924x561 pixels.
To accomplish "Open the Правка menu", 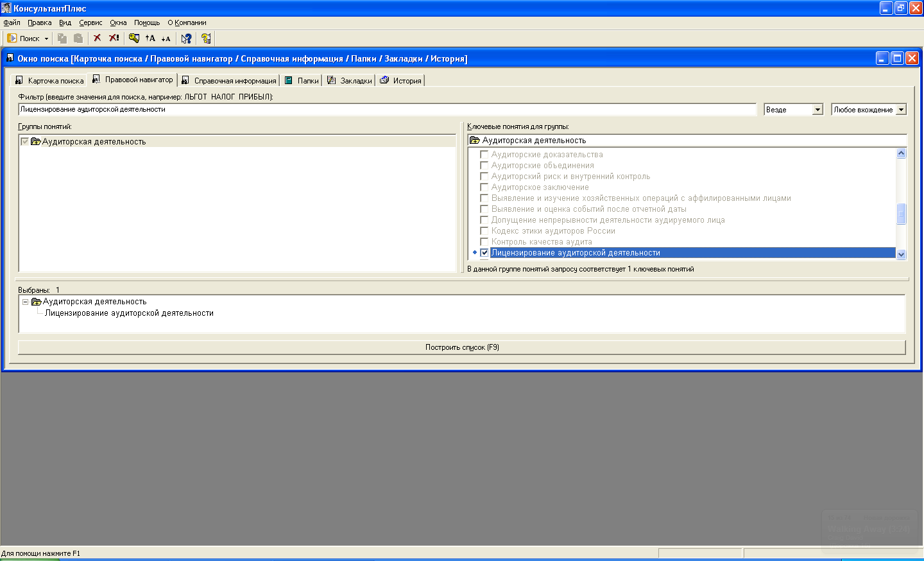I will [39, 22].
